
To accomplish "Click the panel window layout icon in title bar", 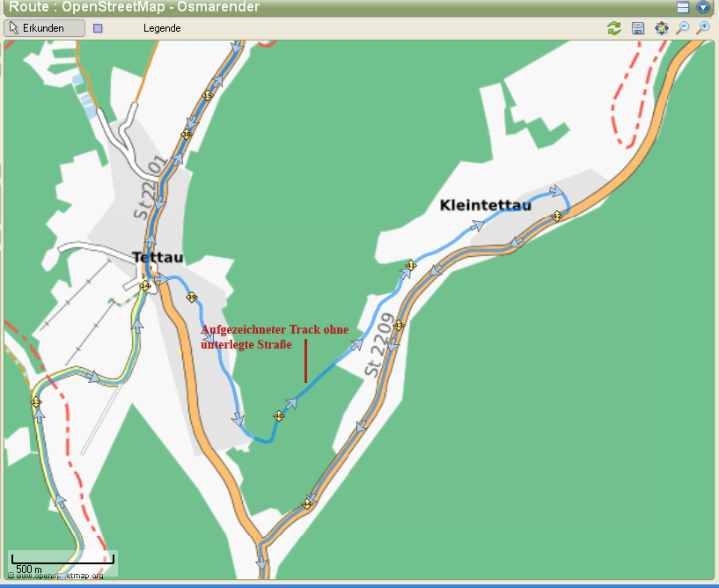I will point(683,7).
